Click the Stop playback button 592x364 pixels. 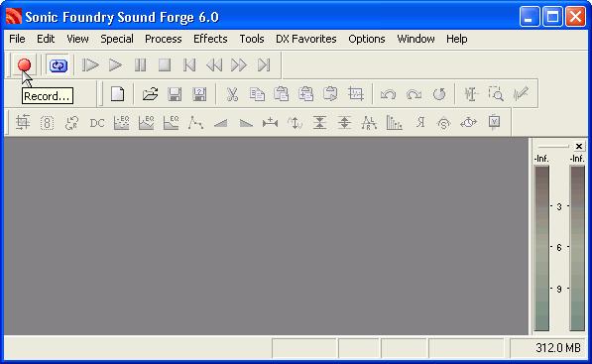tap(165, 65)
